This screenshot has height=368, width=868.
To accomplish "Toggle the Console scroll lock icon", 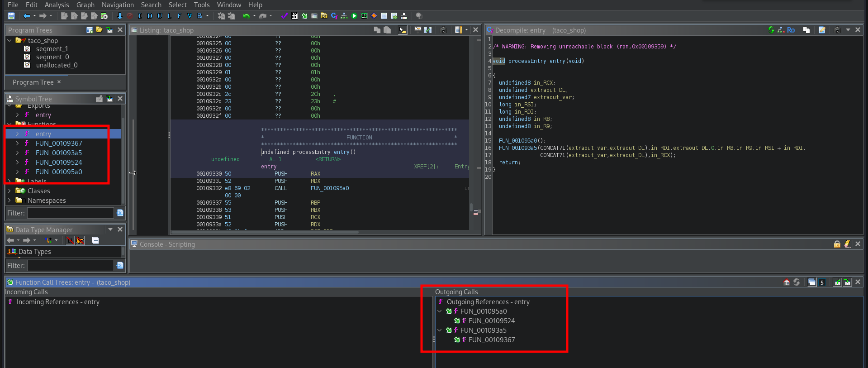I will pos(837,244).
